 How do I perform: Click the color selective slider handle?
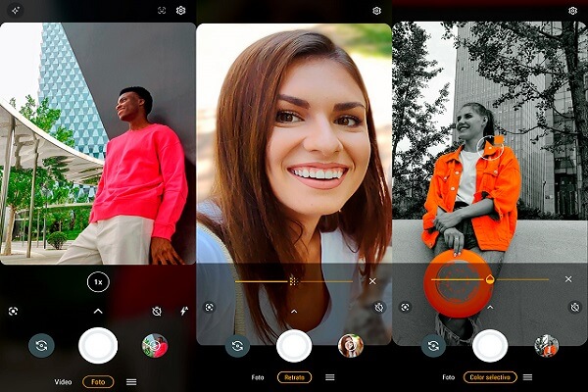coord(489,279)
